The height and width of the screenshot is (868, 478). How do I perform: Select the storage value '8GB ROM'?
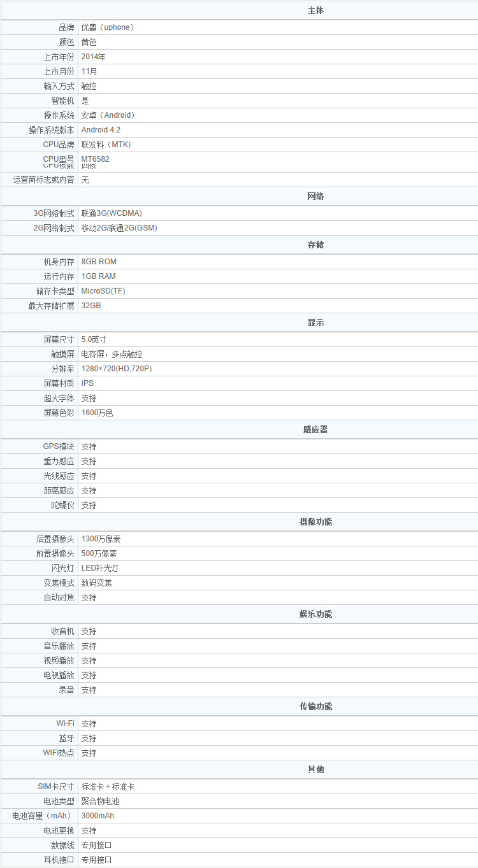click(99, 262)
